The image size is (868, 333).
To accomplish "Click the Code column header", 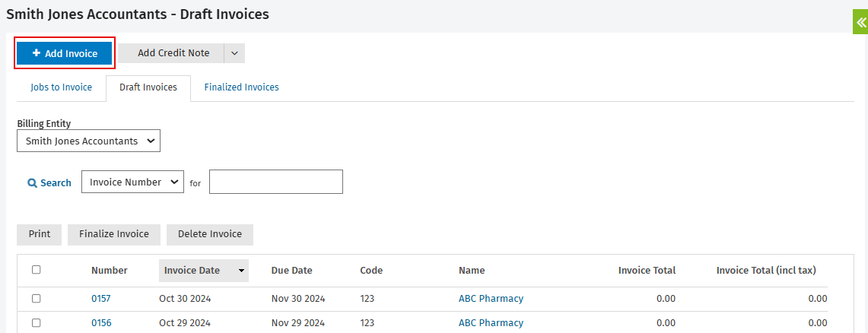I will tap(371, 271).
